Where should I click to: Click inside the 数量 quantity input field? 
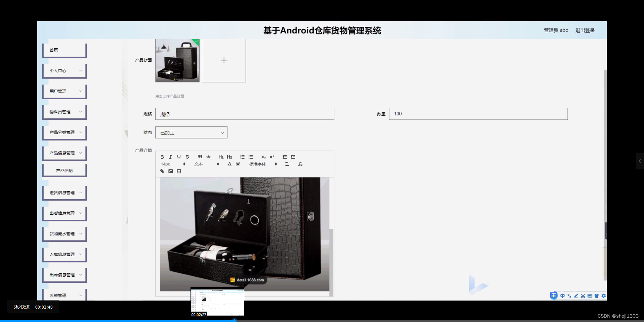[478, 114]
